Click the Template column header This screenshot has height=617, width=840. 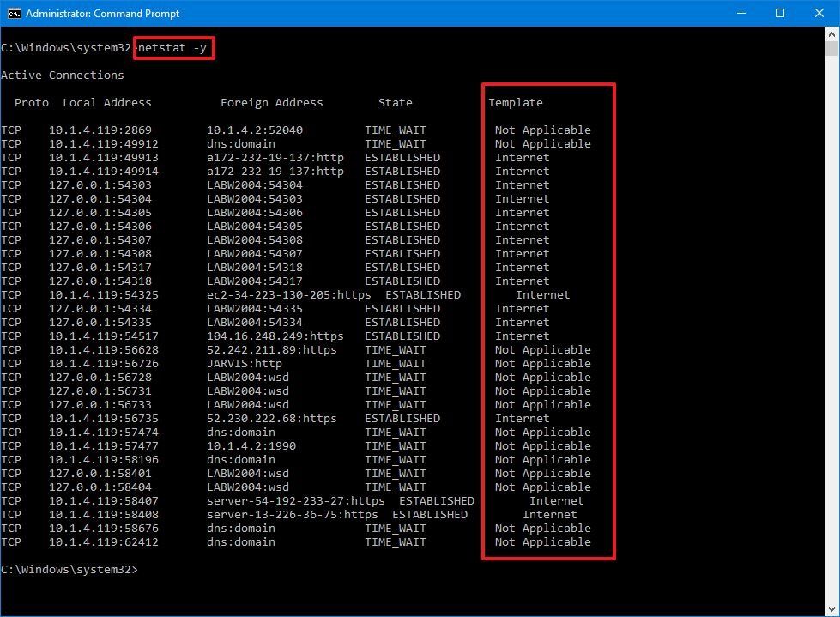click(516, 102)
